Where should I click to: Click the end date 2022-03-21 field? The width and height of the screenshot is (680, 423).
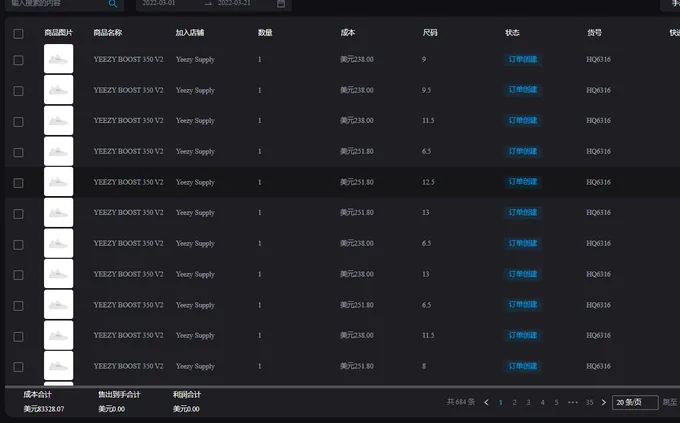coord(234,3)
